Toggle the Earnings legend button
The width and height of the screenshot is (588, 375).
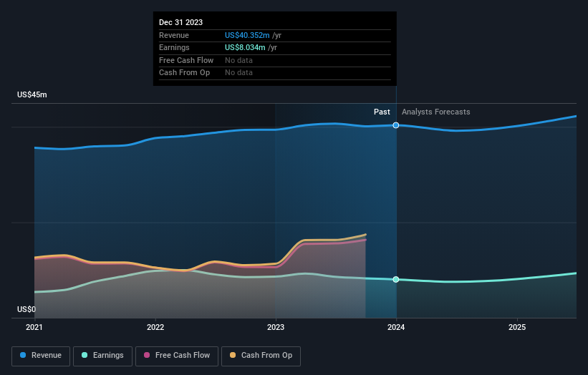point(102,356)
